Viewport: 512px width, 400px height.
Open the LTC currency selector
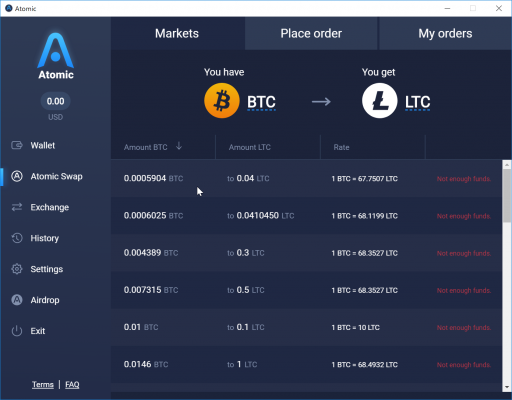pyautogui.click(x=418, y=102)
